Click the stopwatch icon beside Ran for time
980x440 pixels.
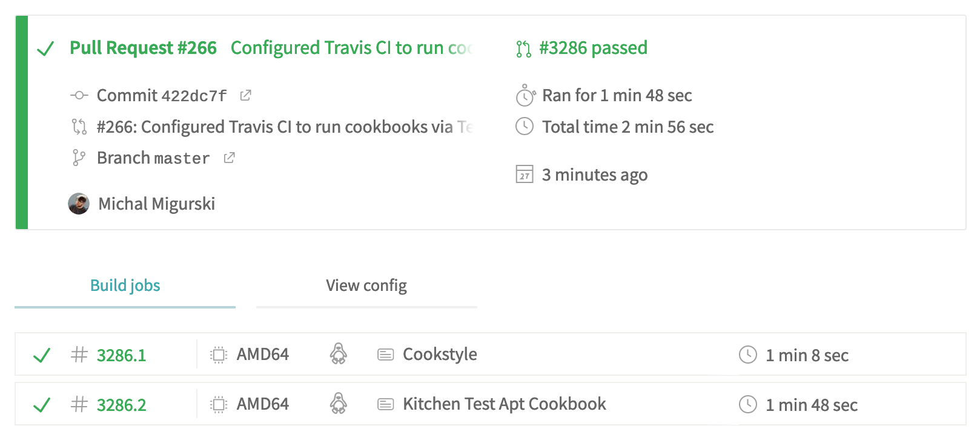[525, 96]
